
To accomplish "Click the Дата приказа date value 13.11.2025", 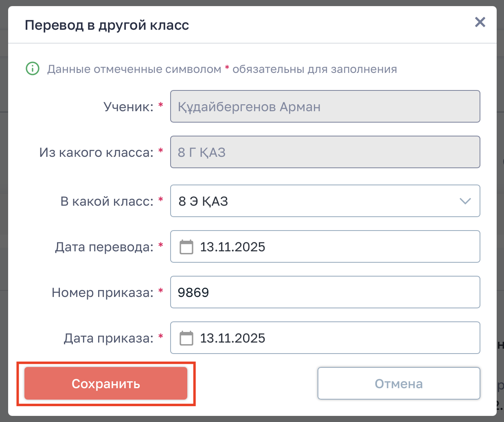I will (x=232, y=338).
